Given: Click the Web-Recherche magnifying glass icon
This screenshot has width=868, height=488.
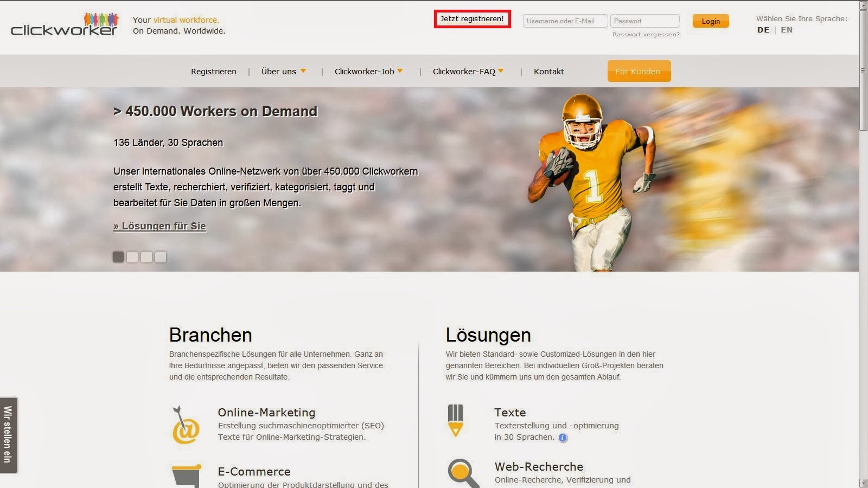Looking at the screenshot, I should [461, 472].
